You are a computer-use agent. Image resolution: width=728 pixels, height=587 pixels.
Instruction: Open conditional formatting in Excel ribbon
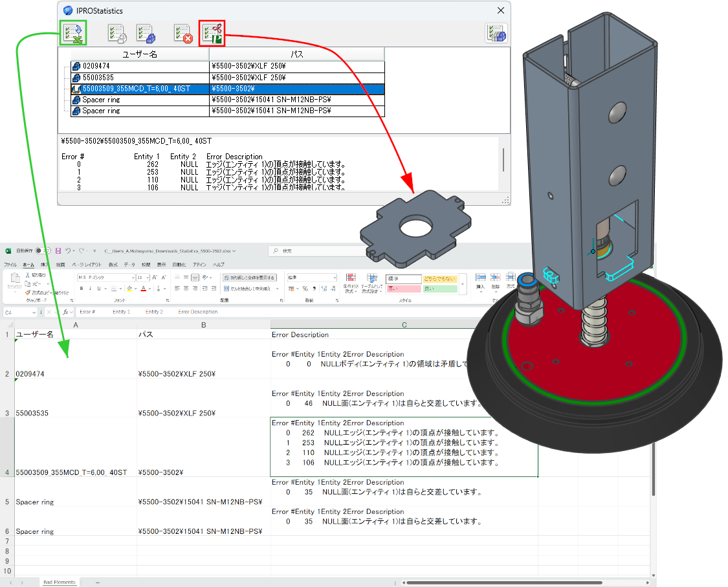point(351,283)
